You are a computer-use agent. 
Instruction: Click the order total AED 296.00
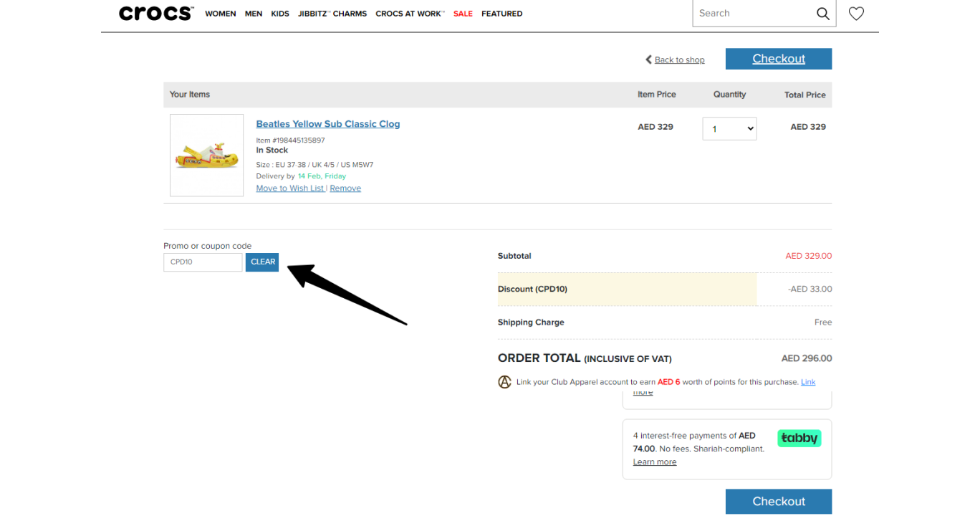(x=807, y=358)
